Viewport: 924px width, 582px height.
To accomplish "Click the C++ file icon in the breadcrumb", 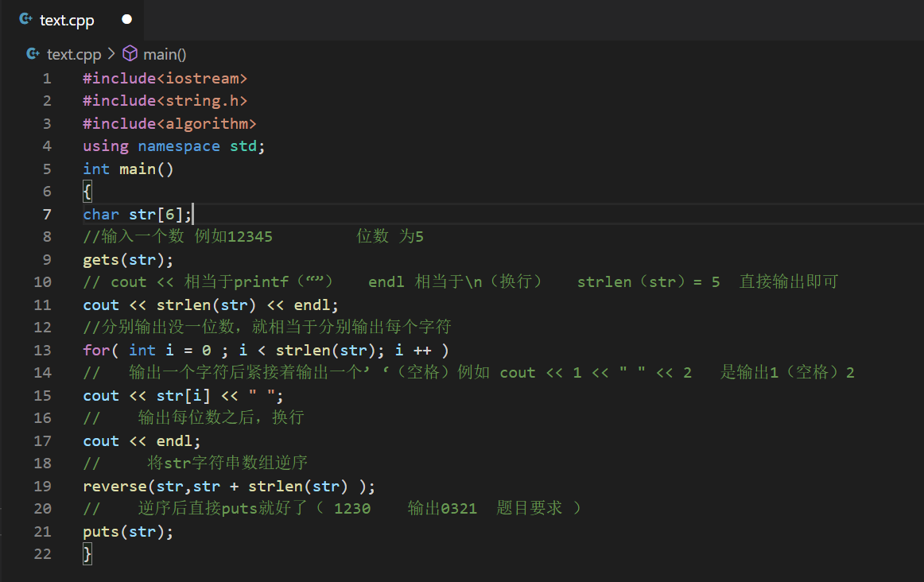I will tap(33, 54).
